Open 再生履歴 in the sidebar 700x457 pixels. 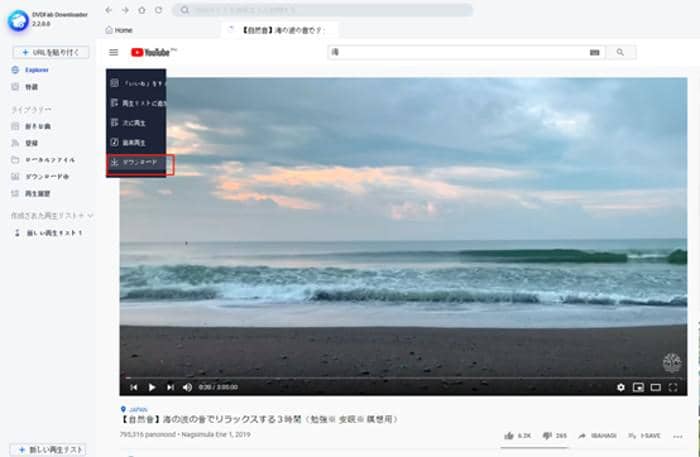click(x=31, y=194)
